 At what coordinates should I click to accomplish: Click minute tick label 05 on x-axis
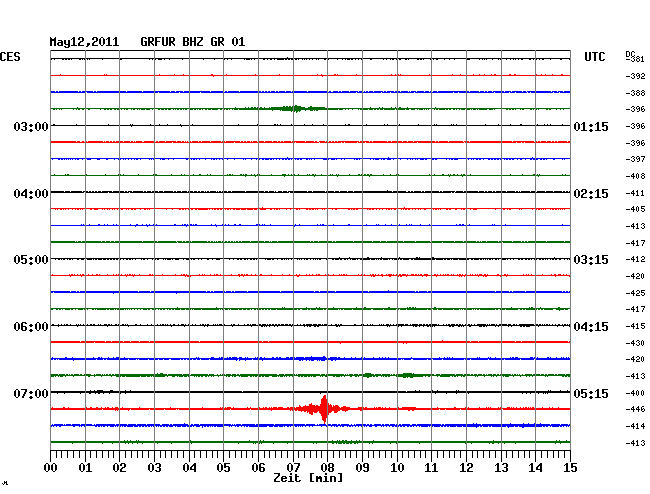pos(223,467)
